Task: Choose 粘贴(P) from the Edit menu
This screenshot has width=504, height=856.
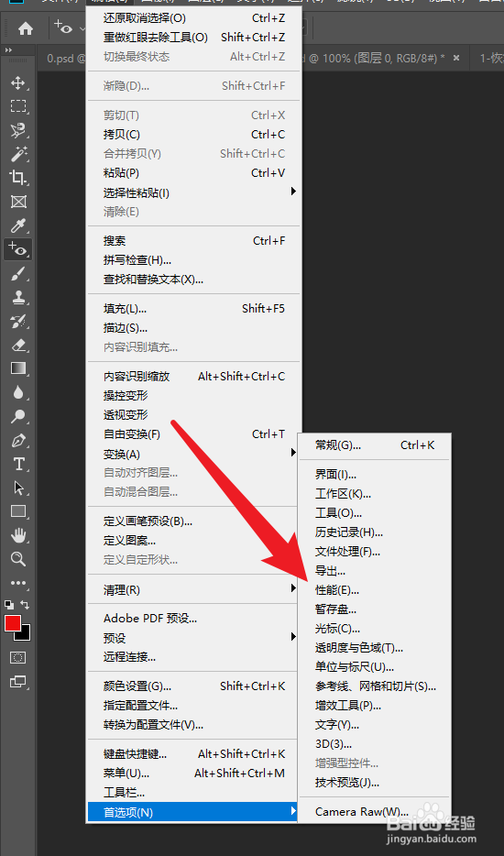Action: (x=194, y=173)
